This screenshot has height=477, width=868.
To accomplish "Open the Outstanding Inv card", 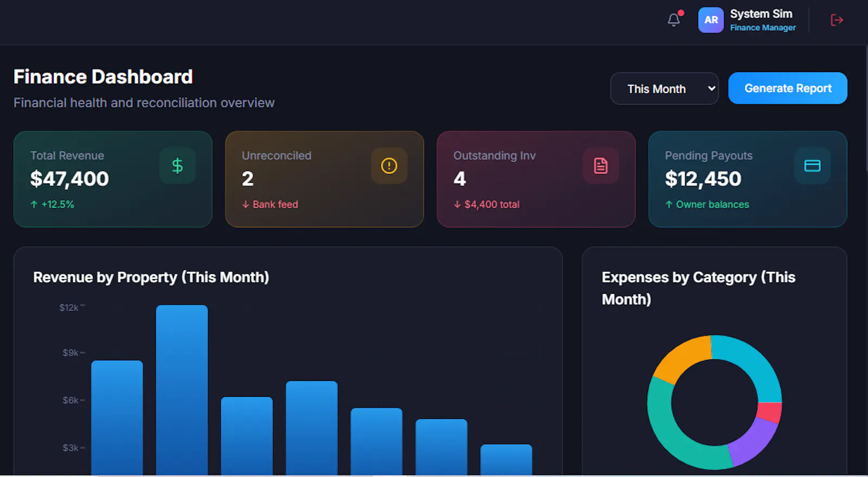I will tap(536, 179).
